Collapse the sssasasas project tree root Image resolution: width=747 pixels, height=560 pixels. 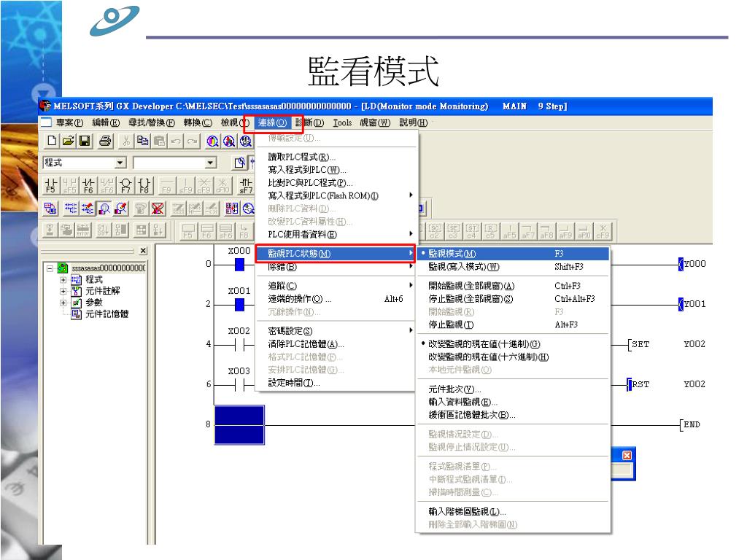(50, 268)
